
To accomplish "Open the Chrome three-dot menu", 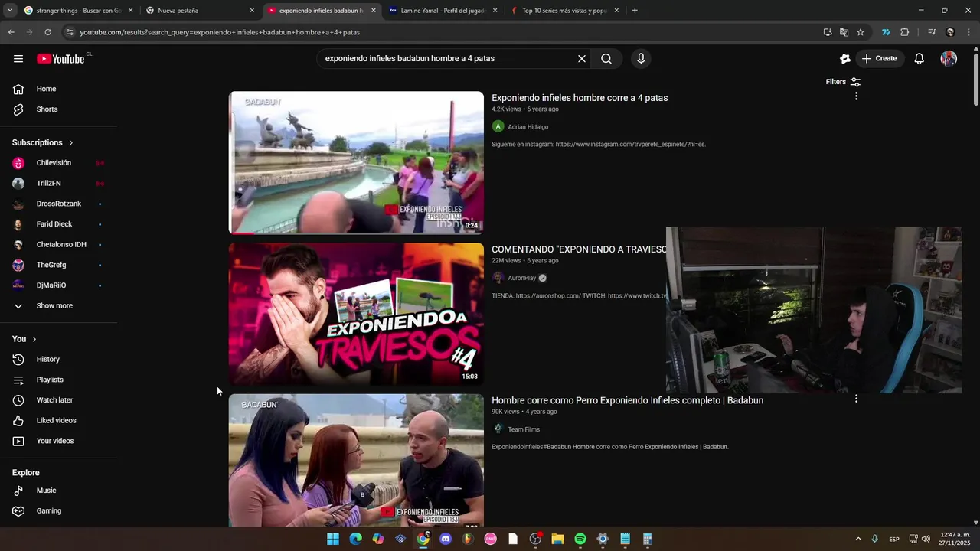I will pyautogui.click(x=969, y=32).
